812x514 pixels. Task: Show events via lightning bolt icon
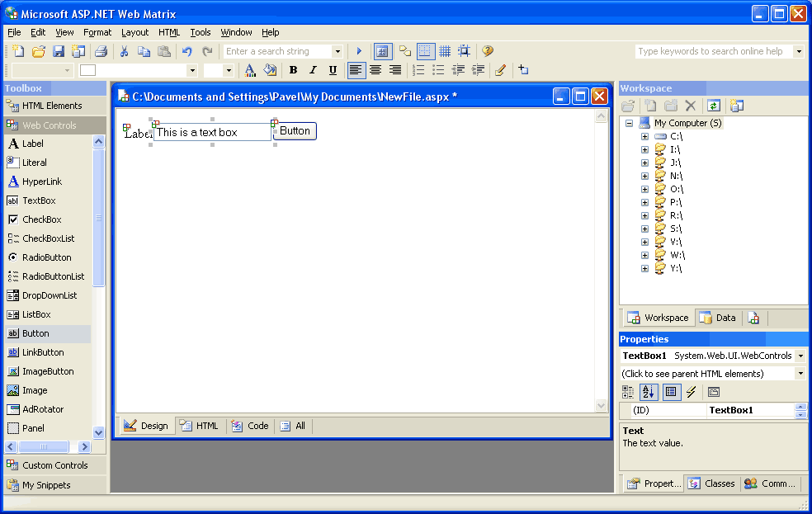(x=691, y=392)
